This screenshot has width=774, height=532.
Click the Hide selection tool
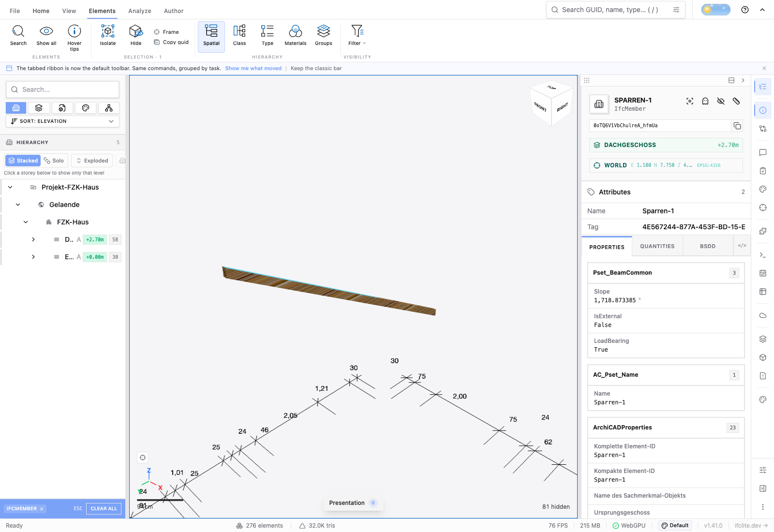[x=136, y=36]
